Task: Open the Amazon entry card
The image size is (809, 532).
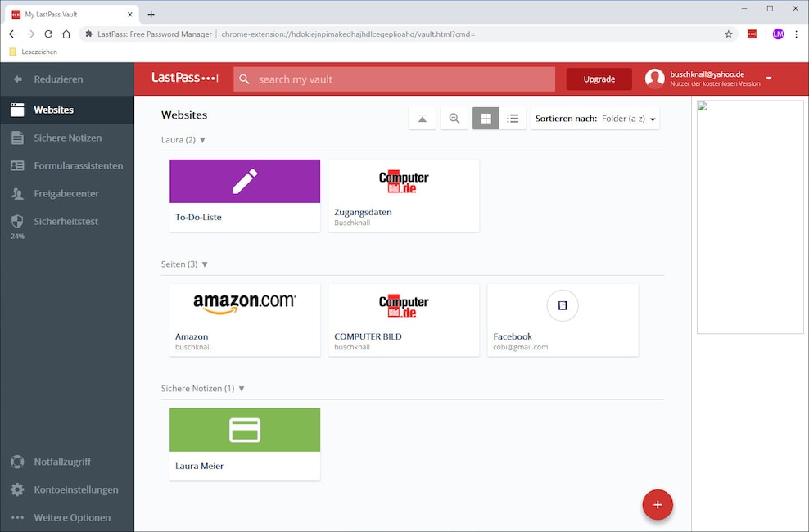Action: [245, 320]
